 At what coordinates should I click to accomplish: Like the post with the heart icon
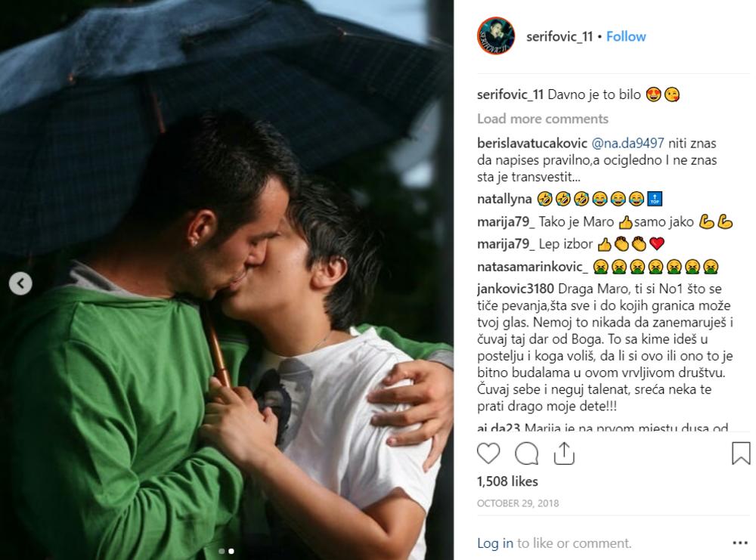click(488, 453)
